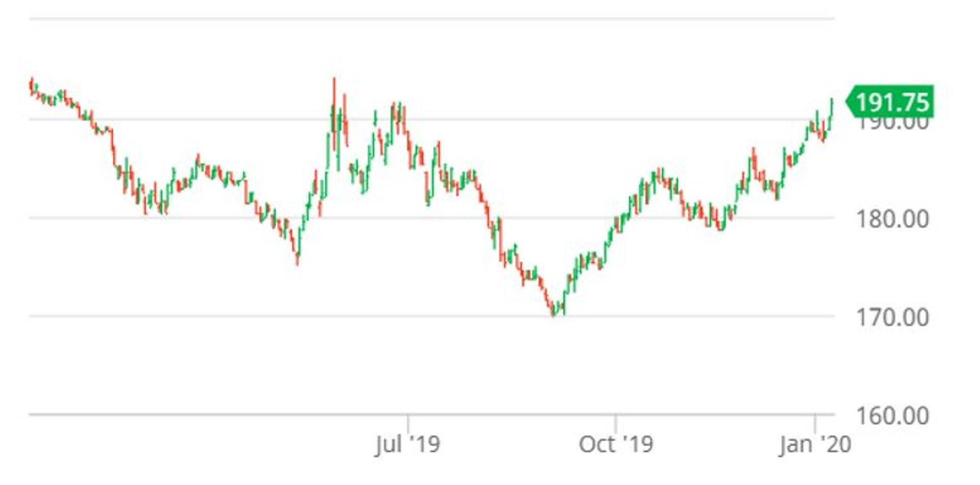Click the 160.00 price axis label
980x485 pixels.
pos(892,416)
